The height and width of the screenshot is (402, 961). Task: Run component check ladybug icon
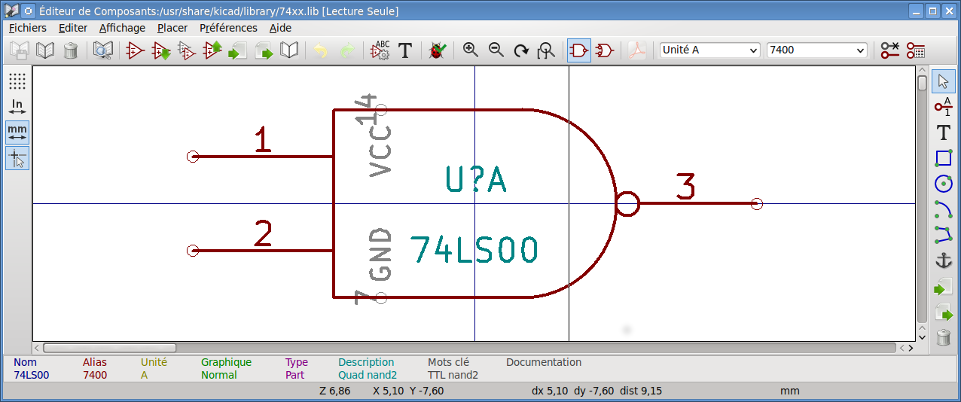[x=437, y=50]
